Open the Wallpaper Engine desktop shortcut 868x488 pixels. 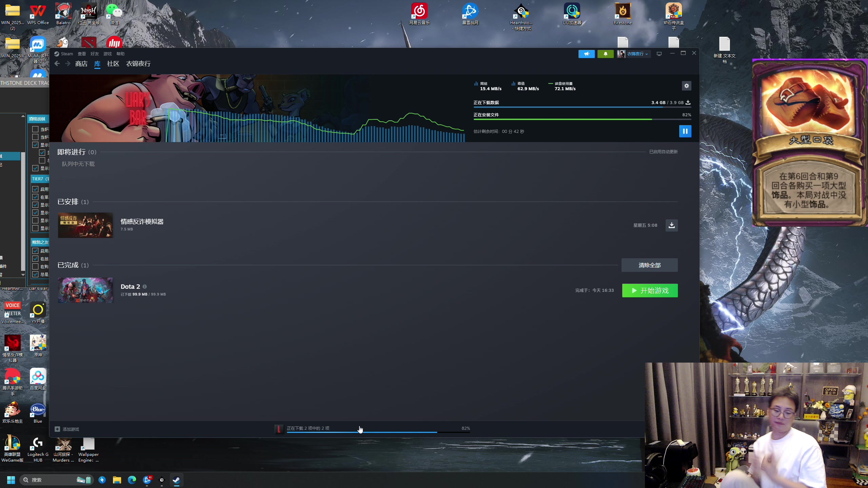[x=88, y=450]
